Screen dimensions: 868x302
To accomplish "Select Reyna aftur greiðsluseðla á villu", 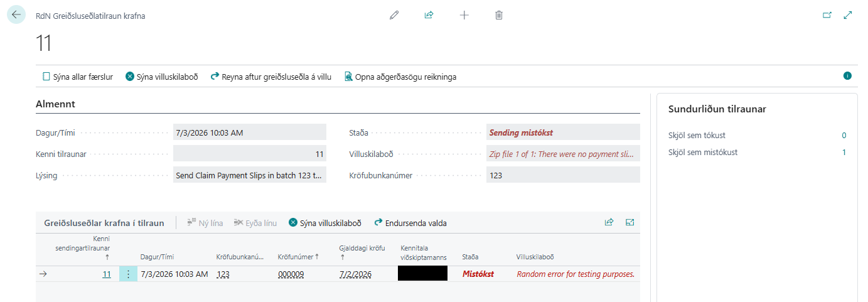I will [271, 77].
